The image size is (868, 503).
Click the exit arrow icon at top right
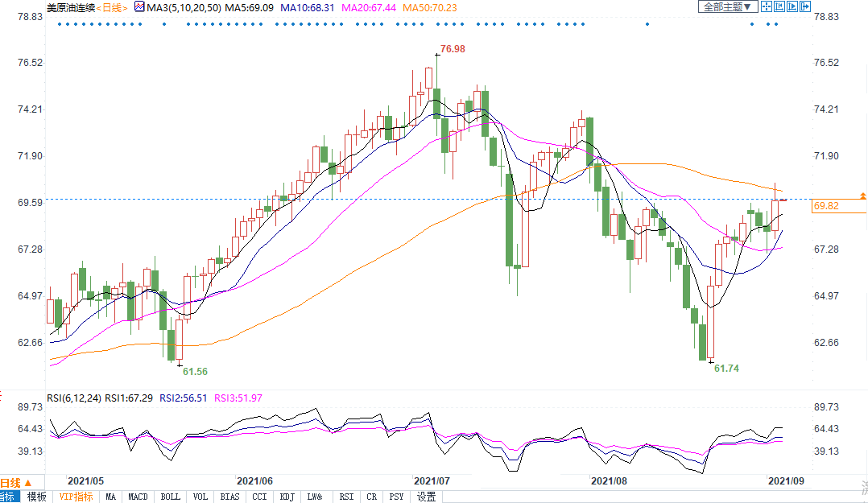(807, 6)
